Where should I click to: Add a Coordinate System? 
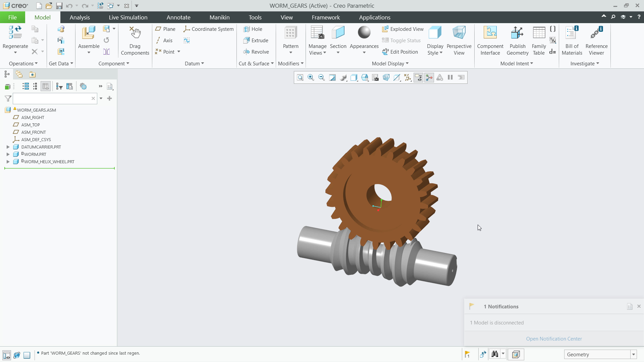(x=208, y=29)
